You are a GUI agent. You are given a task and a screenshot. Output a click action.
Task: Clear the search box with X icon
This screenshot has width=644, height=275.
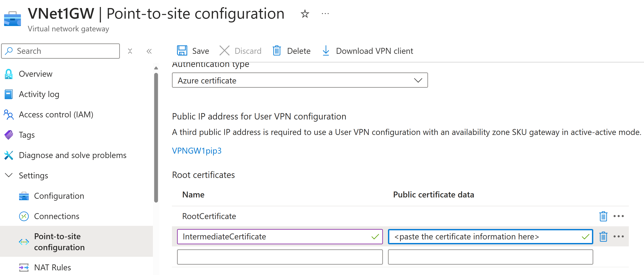pyautogui.click(x=130, y=51)
